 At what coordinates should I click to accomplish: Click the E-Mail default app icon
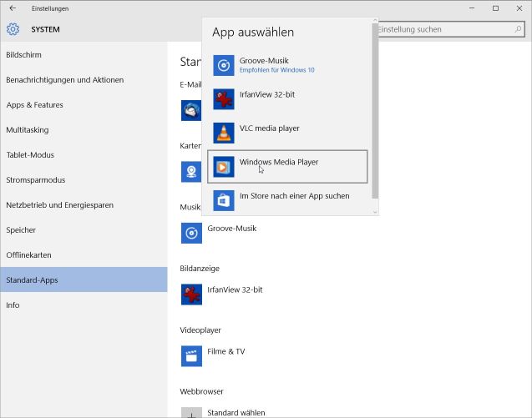tap(191, 110)
